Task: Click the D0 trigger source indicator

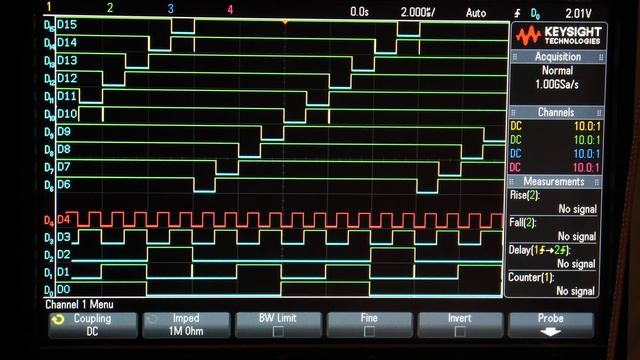Action: tap(535, 14)
